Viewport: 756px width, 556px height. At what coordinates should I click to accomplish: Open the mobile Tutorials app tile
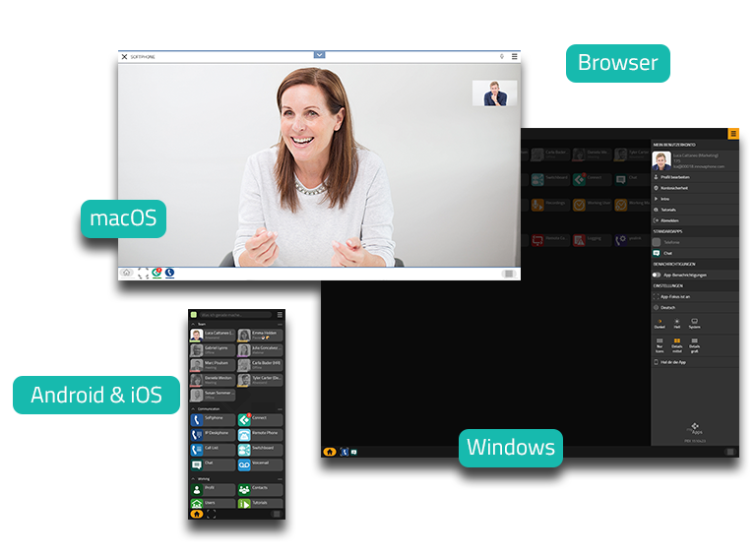260,504
